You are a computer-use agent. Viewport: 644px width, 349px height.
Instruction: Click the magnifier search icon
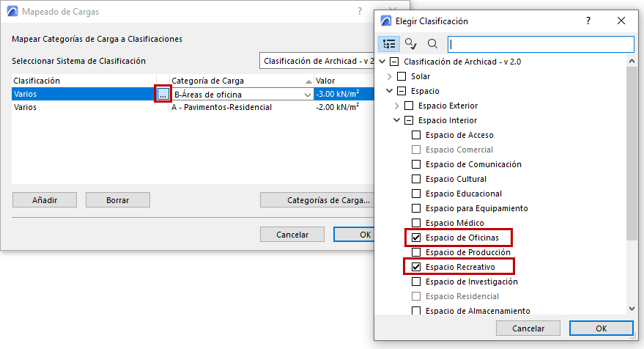pos(432,44)
